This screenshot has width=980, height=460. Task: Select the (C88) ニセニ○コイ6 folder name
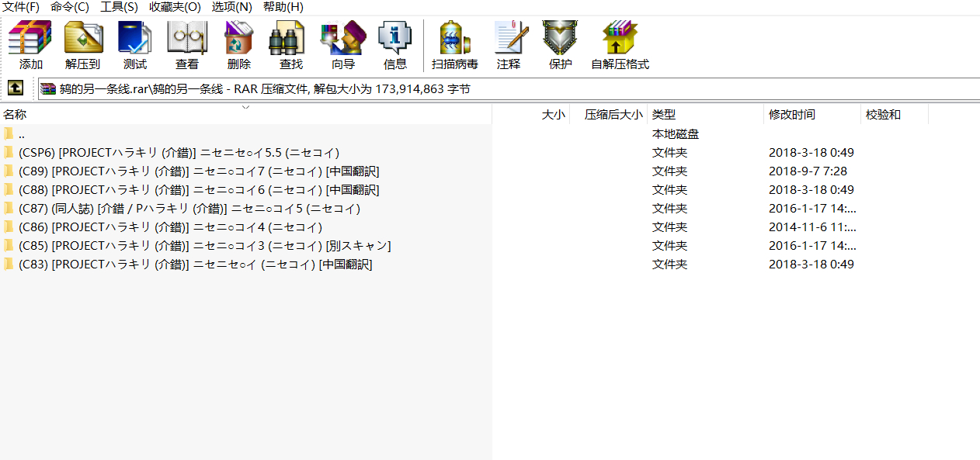199,190
